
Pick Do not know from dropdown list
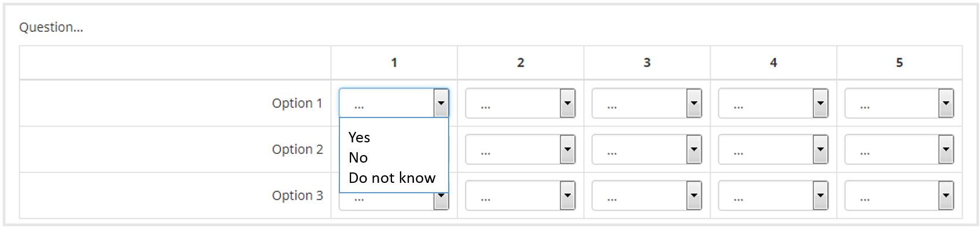tap(391, 178)
